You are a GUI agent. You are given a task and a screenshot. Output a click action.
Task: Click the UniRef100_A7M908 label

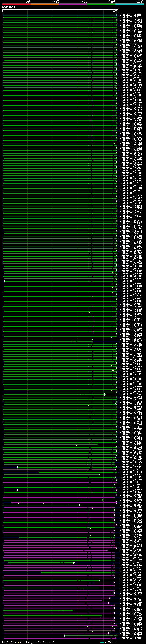coord(131,394)
